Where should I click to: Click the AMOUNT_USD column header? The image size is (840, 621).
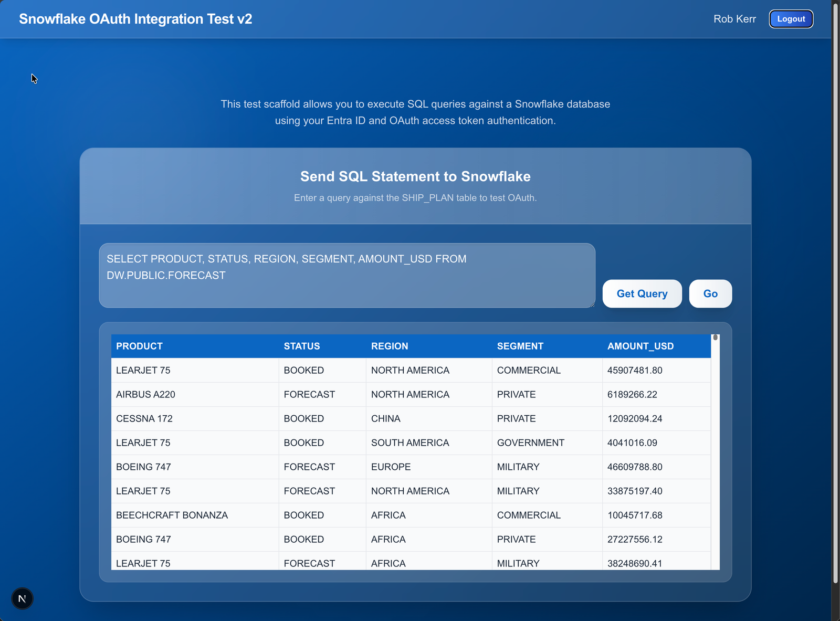click(640, 346)
